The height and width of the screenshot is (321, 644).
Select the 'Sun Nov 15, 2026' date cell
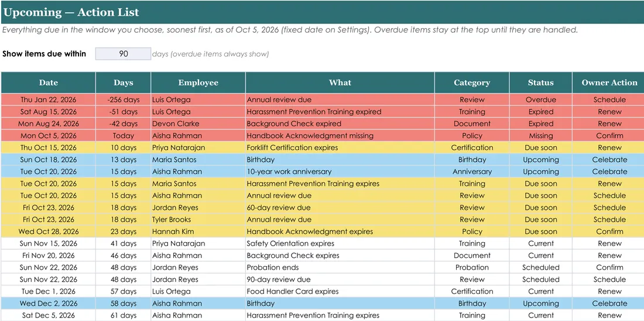click(49, 243)
